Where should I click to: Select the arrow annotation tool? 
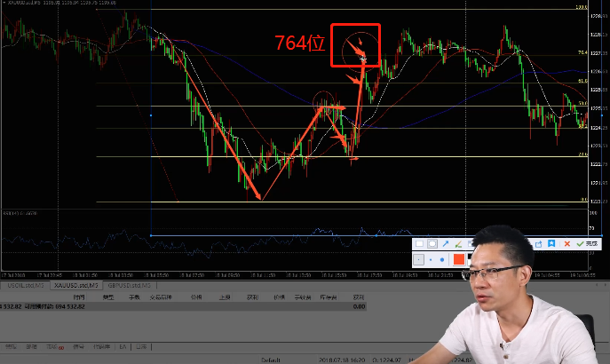pyautogui.click(x=446, y=244)
